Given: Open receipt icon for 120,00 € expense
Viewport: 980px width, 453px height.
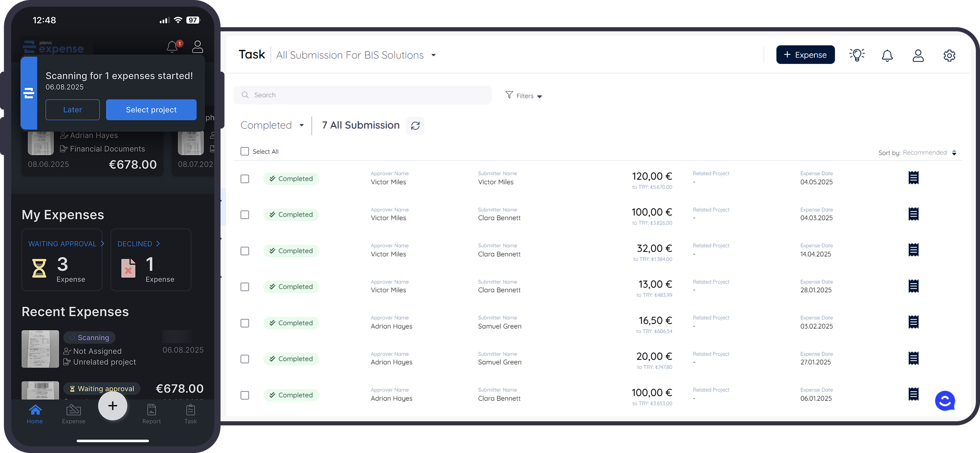Looking at the screenshot, I should (x=913, y=178).
